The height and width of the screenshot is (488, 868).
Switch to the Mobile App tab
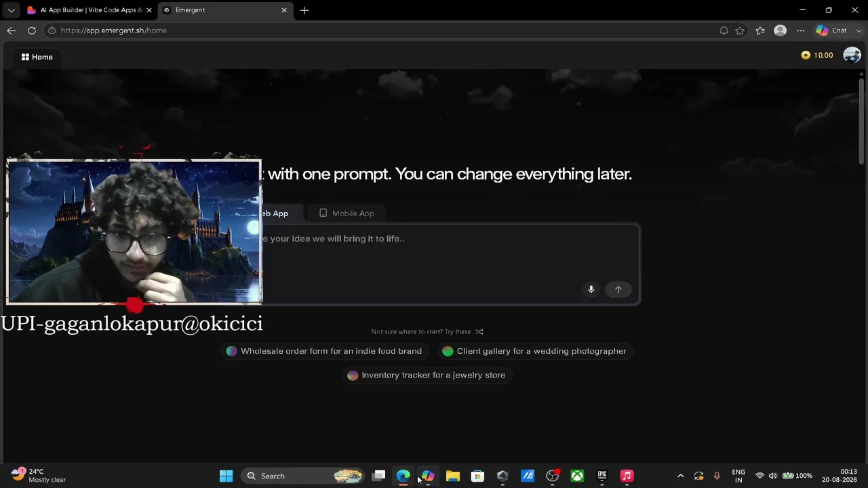point(347,213)
